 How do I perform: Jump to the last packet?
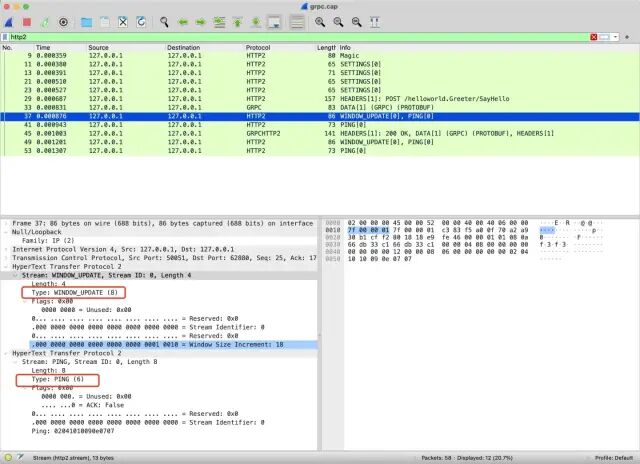tap(256, 22)
